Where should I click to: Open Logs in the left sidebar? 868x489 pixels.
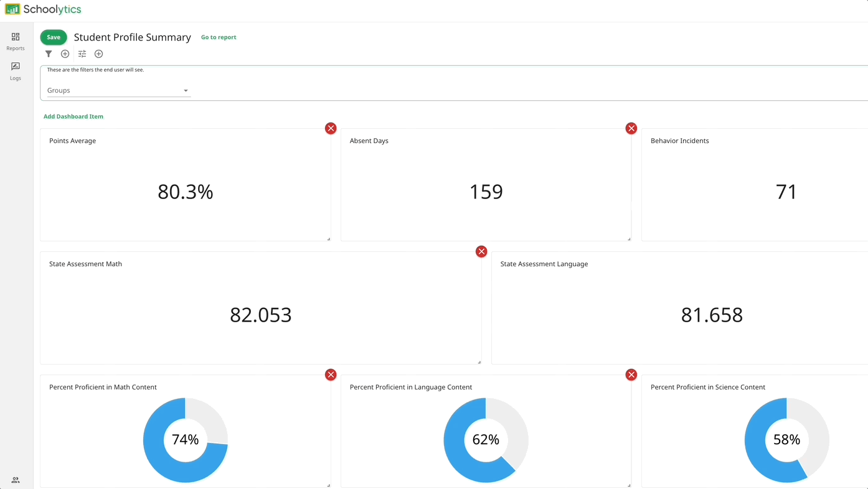point(16,71)
